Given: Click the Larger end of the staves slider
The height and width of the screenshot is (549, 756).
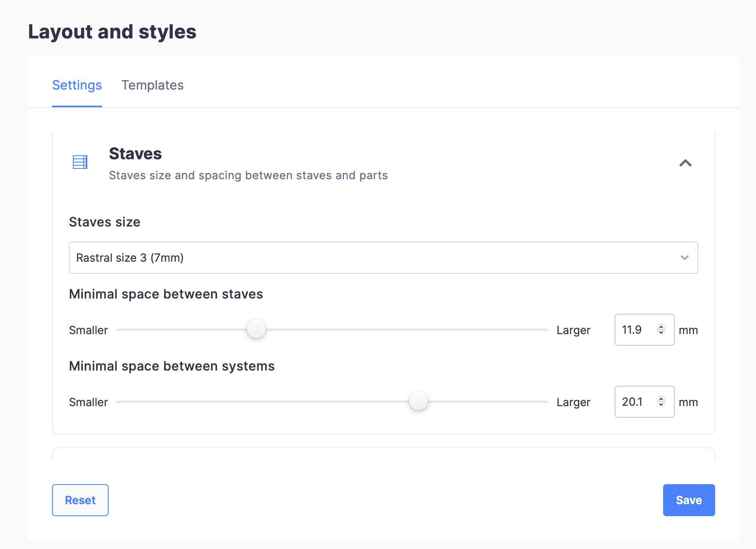Looking at the screenshot, I should tap(545, 330).
